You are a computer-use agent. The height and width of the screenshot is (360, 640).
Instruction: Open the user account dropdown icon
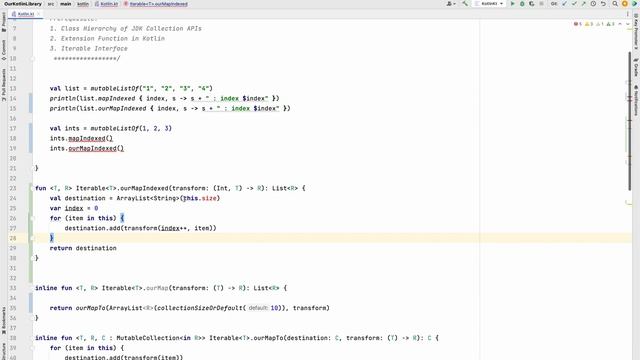451,4
